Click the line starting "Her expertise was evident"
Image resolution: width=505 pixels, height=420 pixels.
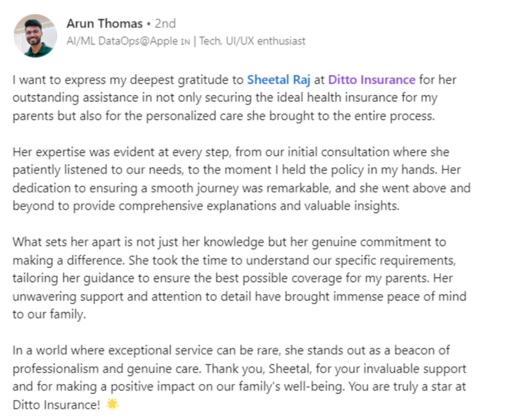click(230, 152)
